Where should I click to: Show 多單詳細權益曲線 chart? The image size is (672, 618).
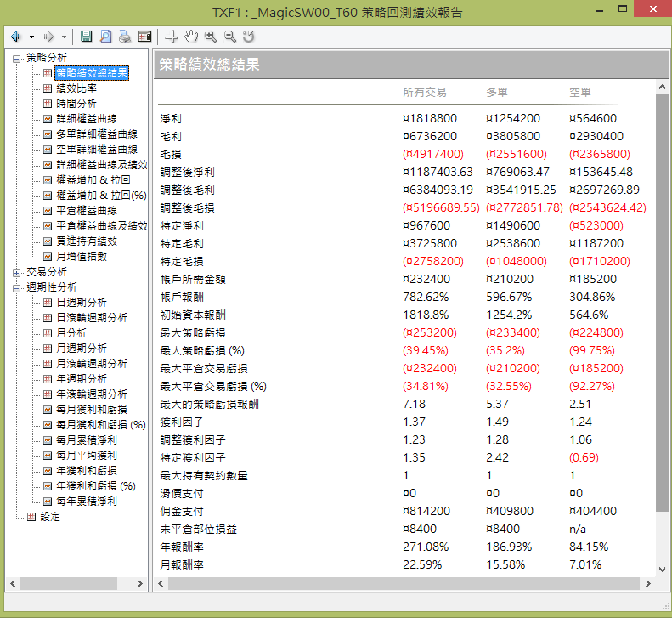pos(97,134)
